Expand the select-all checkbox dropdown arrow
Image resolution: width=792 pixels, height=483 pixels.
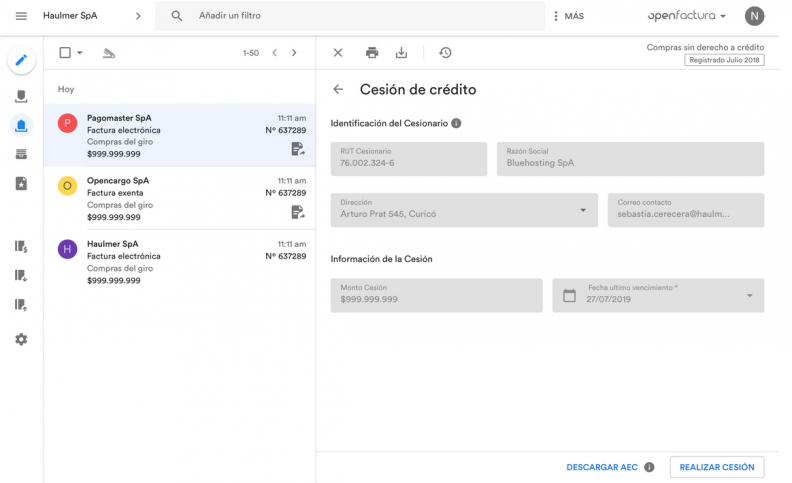tap(80, 53)
